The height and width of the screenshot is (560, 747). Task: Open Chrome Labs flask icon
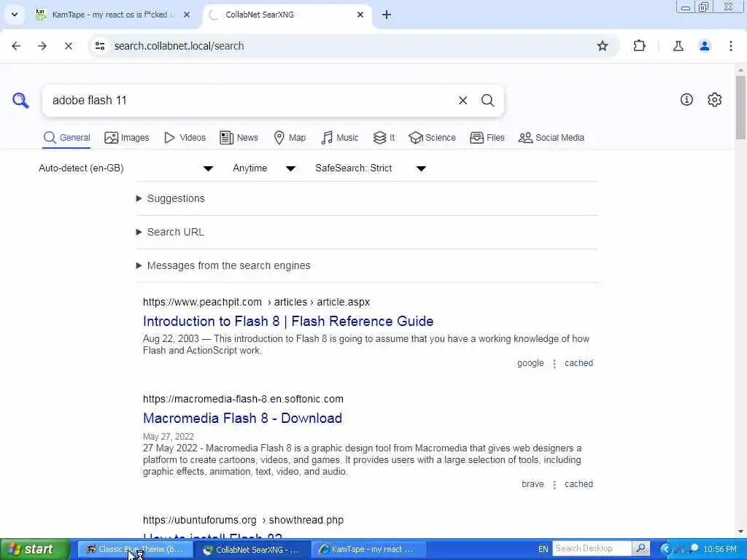tap(678, 46)
